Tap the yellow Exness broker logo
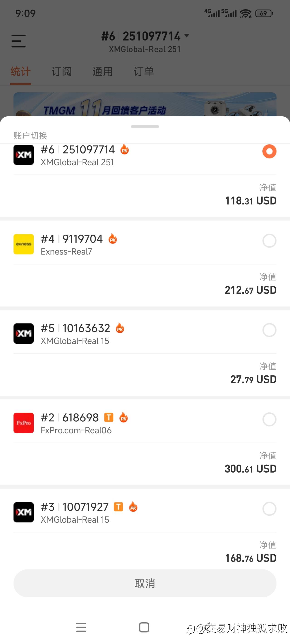 (24, 244)
